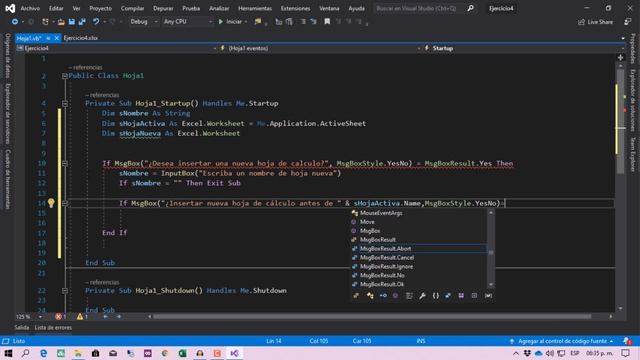Open the (Hoja1 eventos) dropdown
The image size is (640, 360).
320,48
